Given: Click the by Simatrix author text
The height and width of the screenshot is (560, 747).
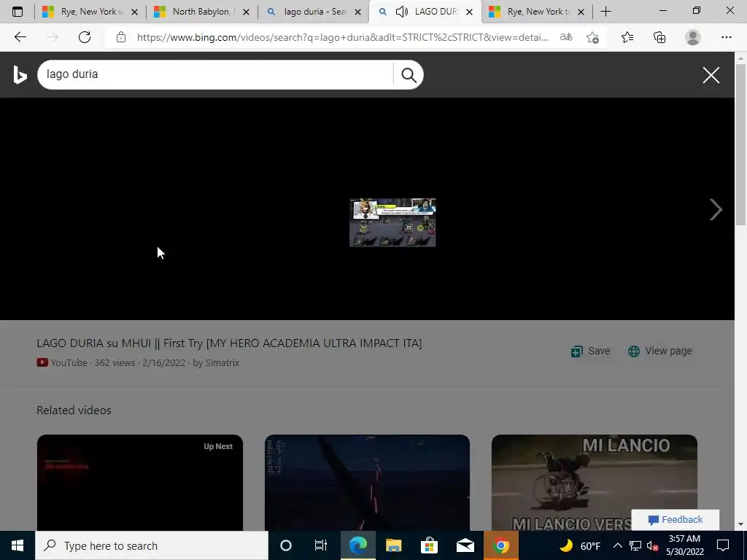Looking at the screenshot, I should tap(216, 363).
